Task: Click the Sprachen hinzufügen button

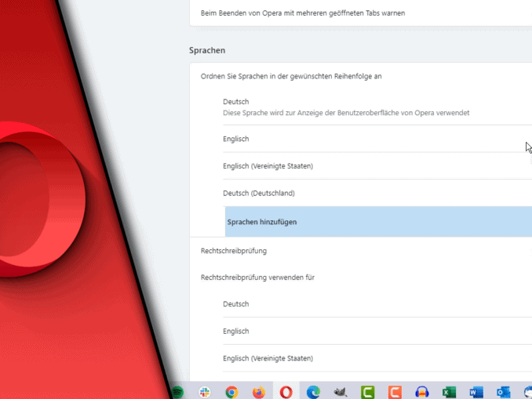Action: tap(378, 222)
